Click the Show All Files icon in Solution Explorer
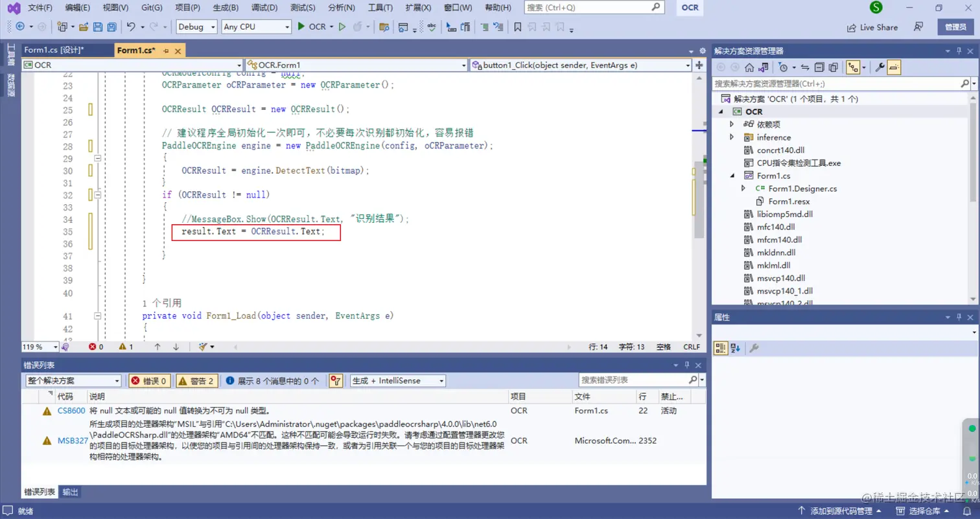This screenshot has width=980, height=519. point(834,67)
